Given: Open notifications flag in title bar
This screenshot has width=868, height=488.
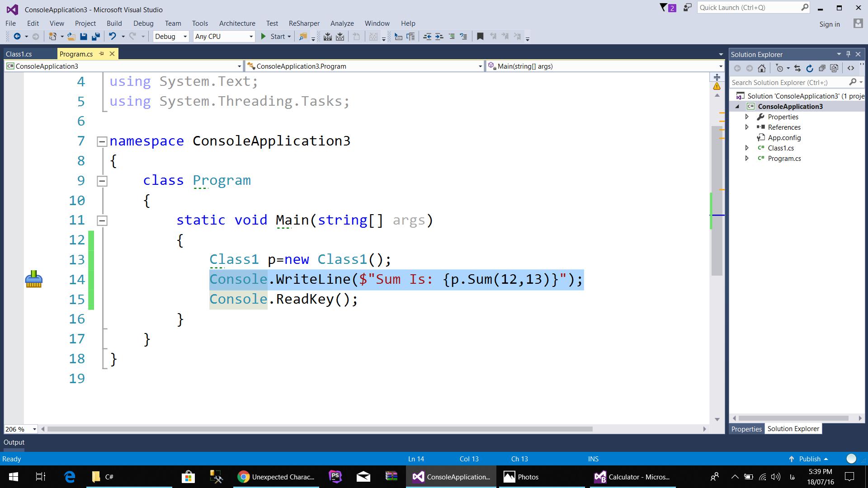Looking at the screenshot, I should pos(668,8).
